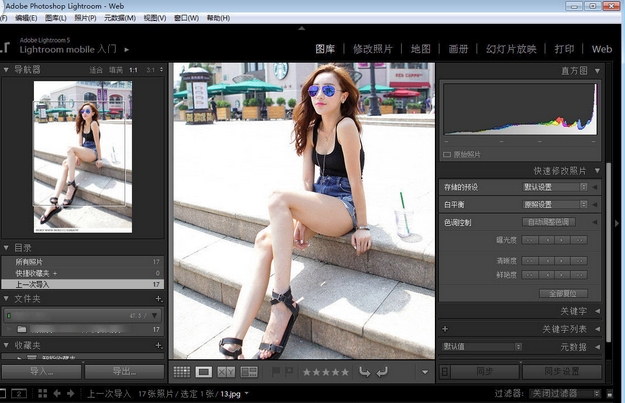
Task: Open 白平衡 white balance dropdown
Action: click(x=555, y=204)
